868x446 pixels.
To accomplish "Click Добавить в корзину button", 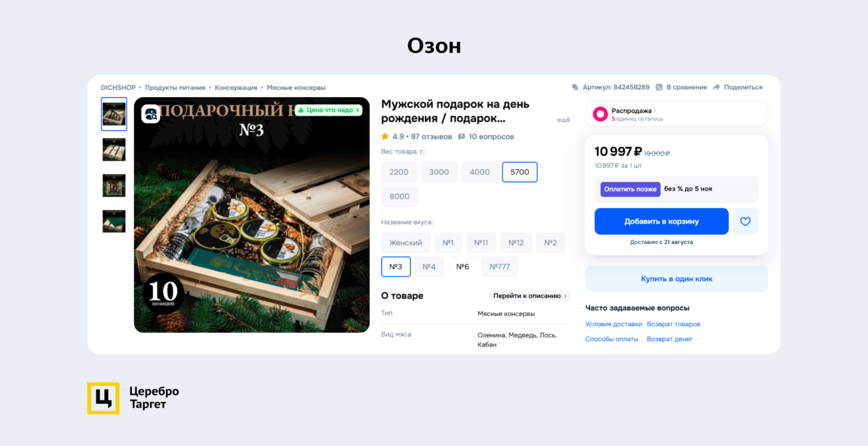I will (661, 221).
